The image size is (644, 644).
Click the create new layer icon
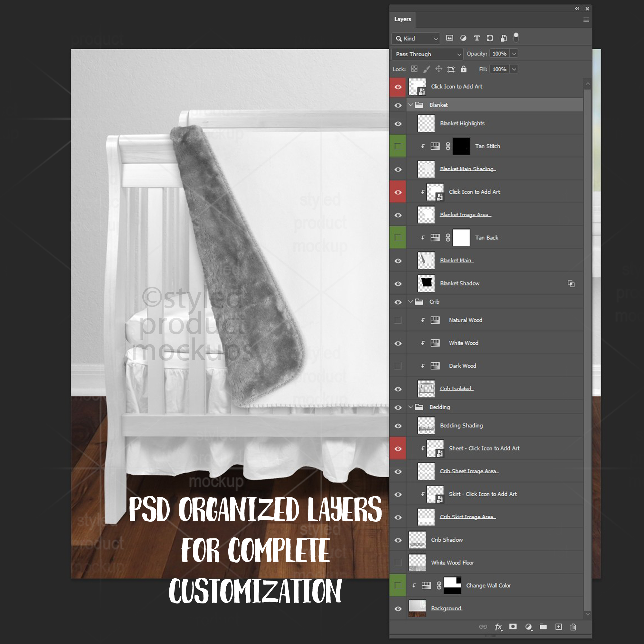tap(559, 627)
